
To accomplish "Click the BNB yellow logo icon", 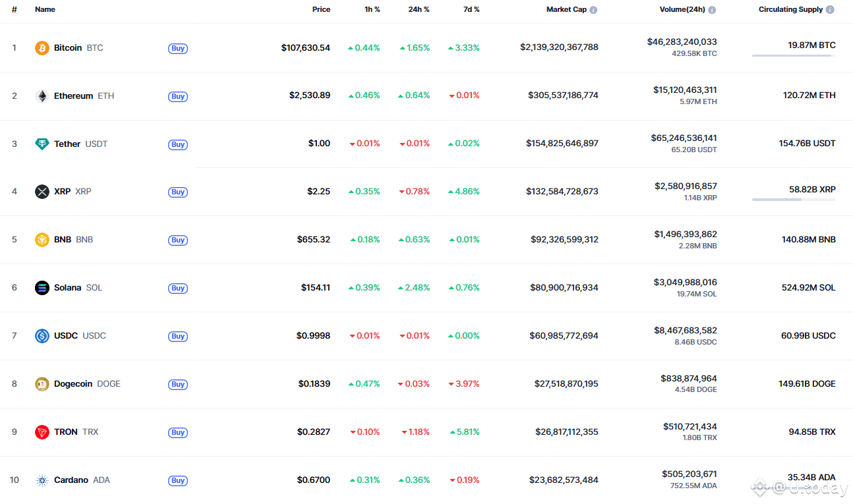I will pos(42,240).
